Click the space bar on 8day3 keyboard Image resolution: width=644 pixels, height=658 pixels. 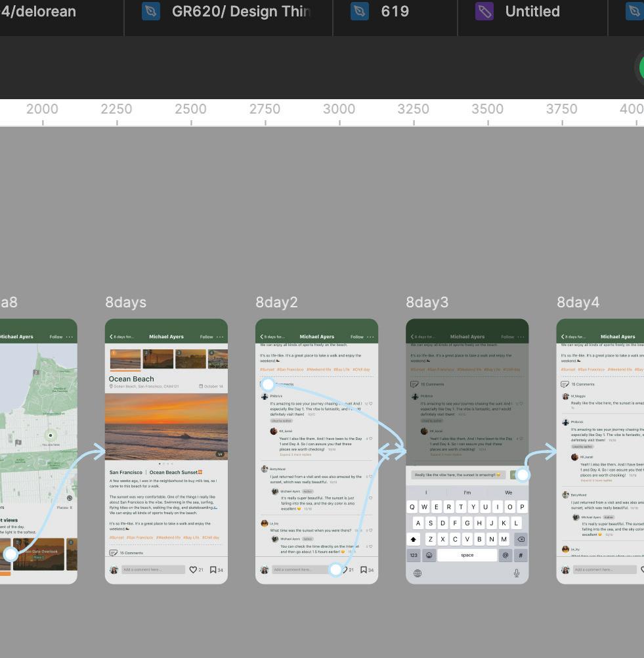pos(467,555)
